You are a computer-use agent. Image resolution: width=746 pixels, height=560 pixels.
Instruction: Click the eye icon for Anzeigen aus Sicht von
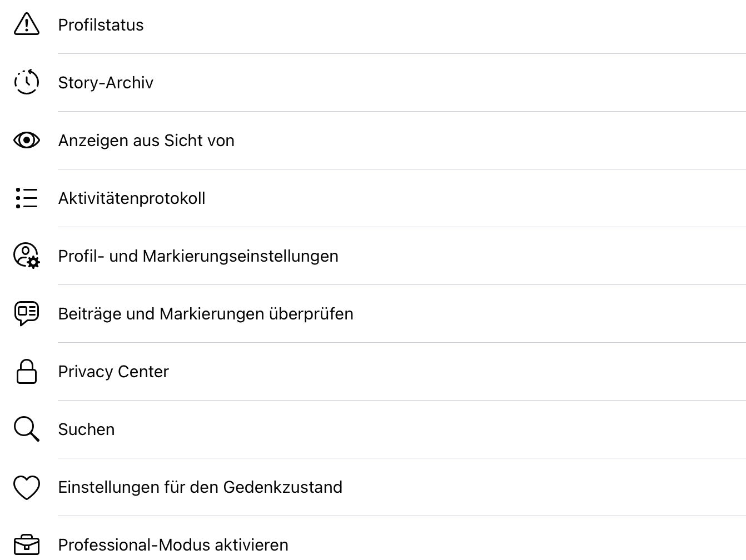click(26, 140)
